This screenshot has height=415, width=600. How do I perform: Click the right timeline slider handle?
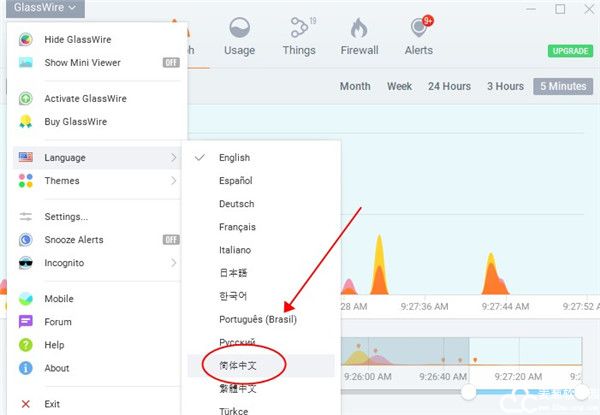click(x=582, y=392)
